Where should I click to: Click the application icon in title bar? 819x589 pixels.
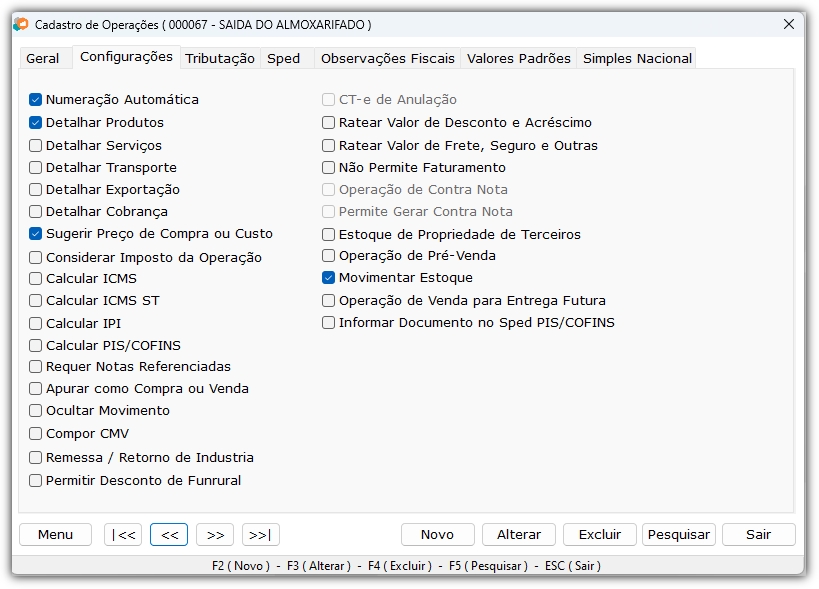click(21, 25)
